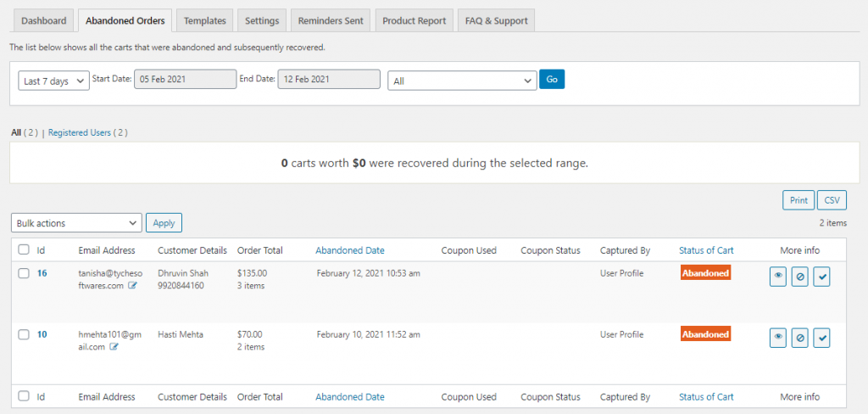
Task: Sort by Status of Cart header column
Action: (x=706, y=250)
